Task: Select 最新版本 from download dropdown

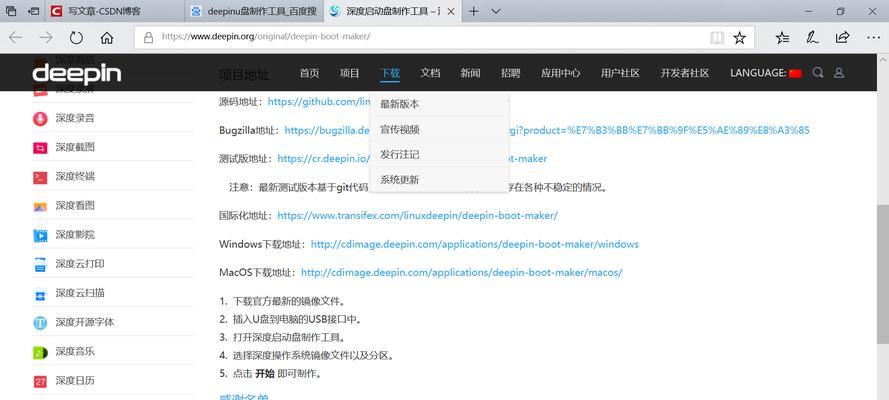Action: (439, 104)
